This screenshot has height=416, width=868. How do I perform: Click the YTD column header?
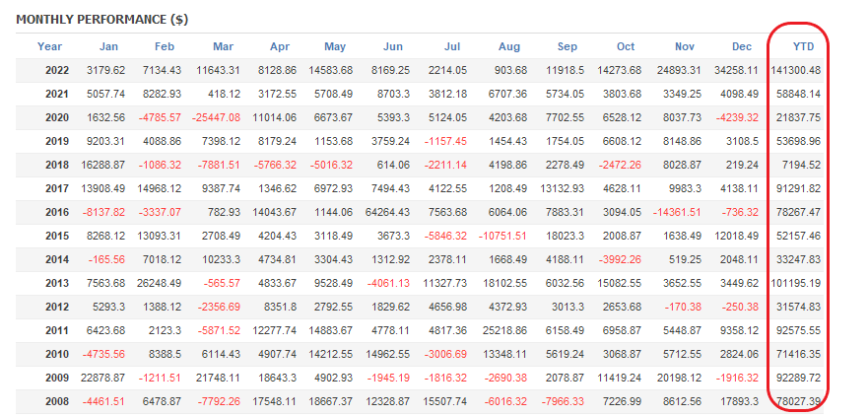pyautogui.click(x=804, y=46)
